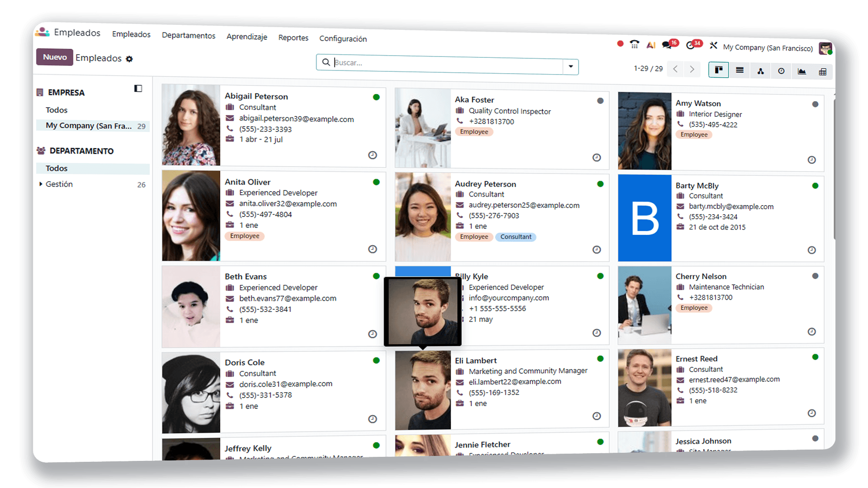Click Abigail Peterson's green presence dot
This screenshot has height=488, width=868.
pos(376,97)
